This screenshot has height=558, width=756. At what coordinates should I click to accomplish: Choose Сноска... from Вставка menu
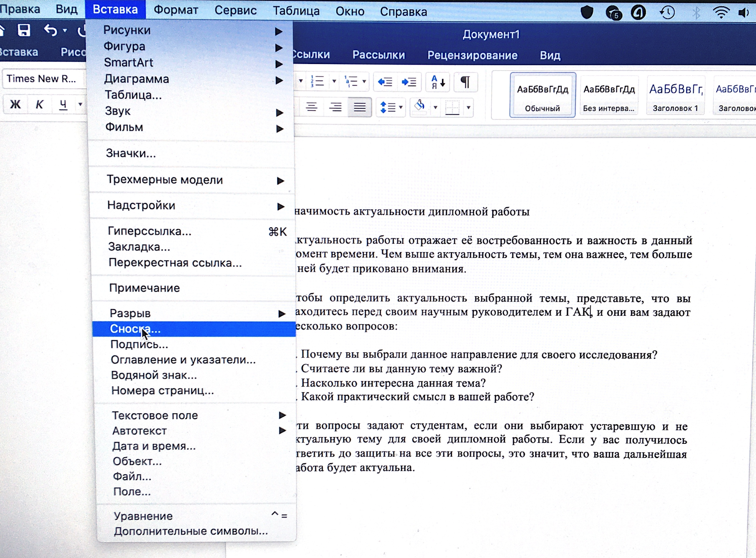click(194, 329)
